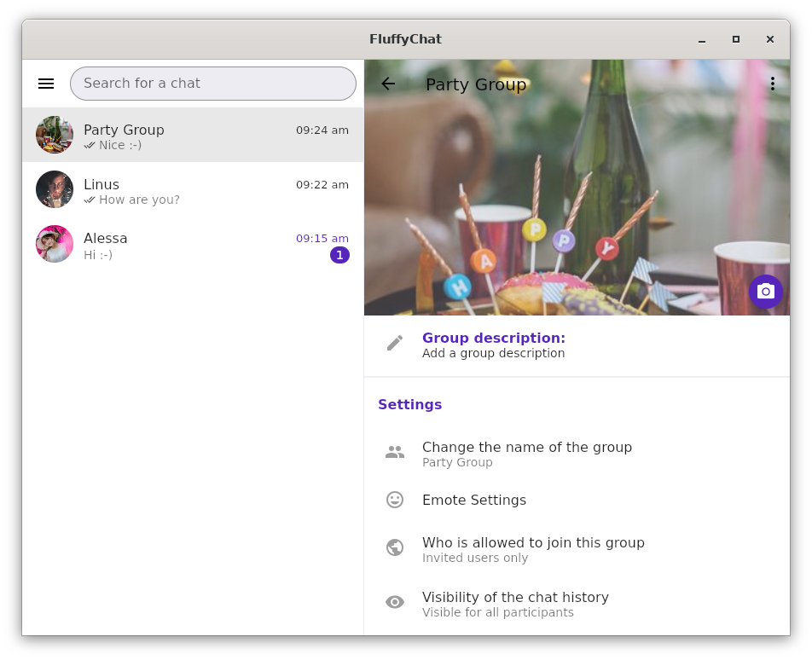
Task: Expand Visibility of the chat history options
Action: point(515,604)
